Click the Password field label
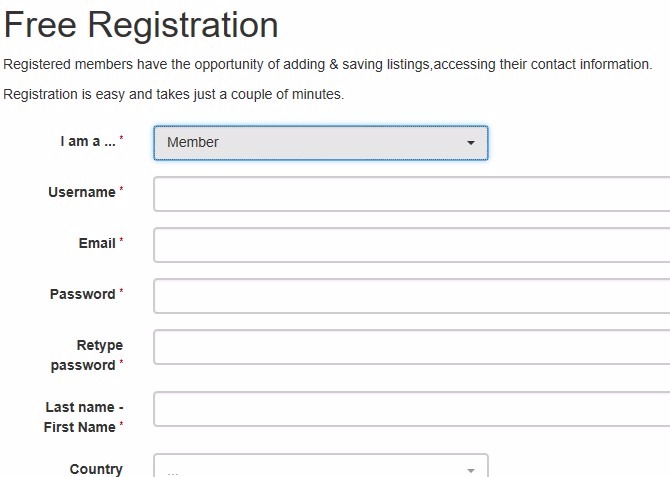The width and height of the screenshot is (670, 477). (x=82, y=294)
